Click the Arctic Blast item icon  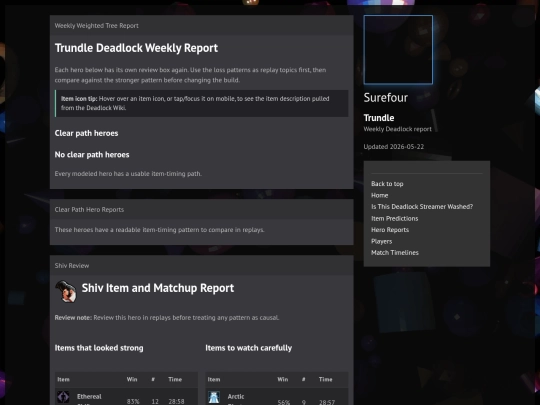tap(214, 397)
